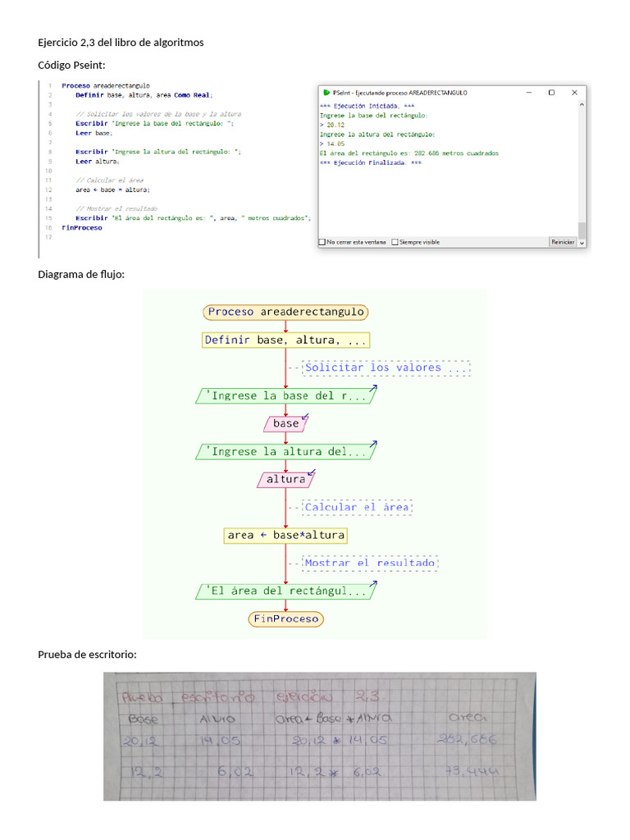
Task: Click scrollbar down arrow in PSeInt console
Action: pos(582,243)
